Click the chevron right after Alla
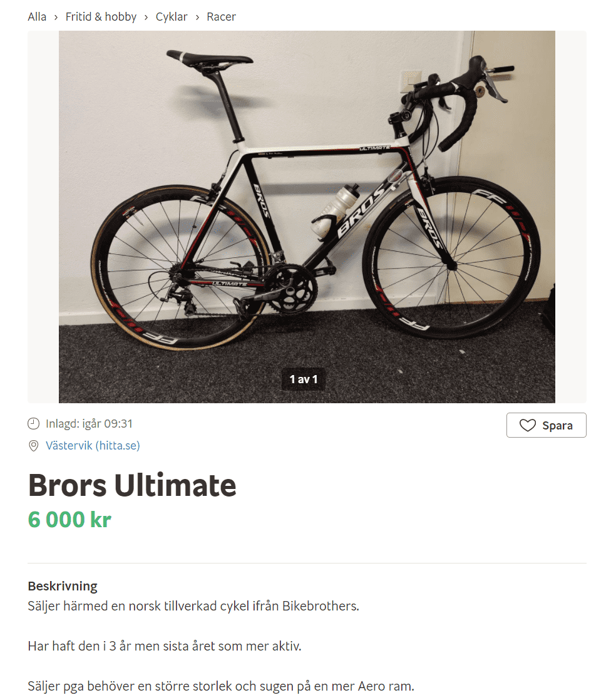Screen dimensions: 611x700 tap(56, 17)
